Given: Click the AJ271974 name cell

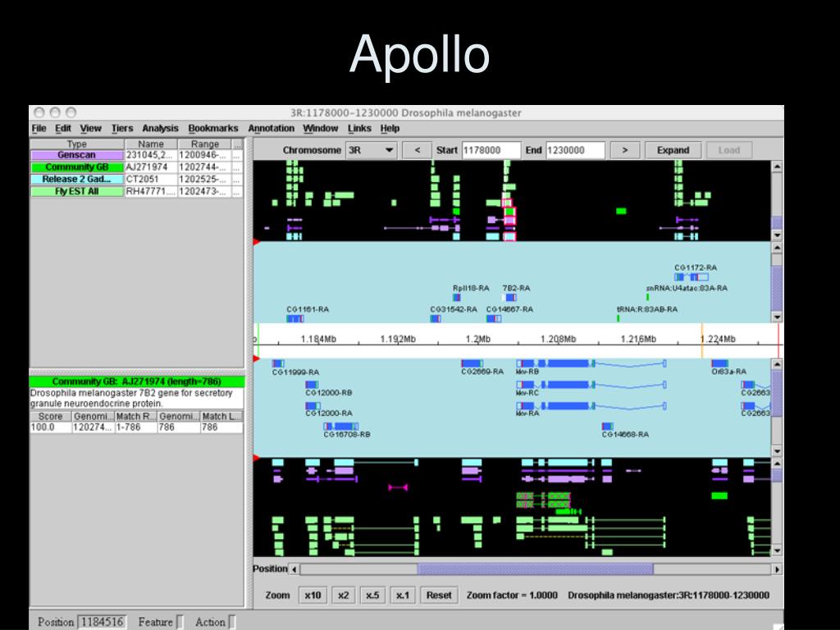Looking at the screenshot, I should [151, 167].
